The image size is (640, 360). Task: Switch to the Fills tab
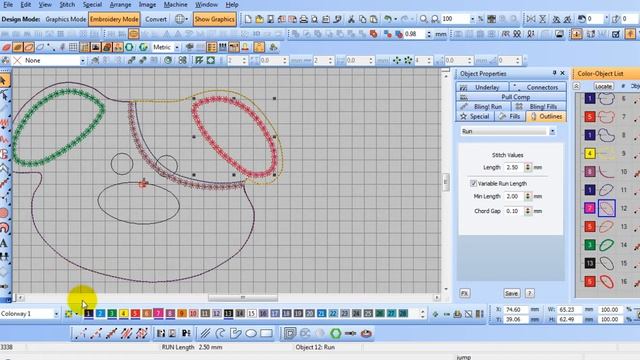click(x=510, y=116)
